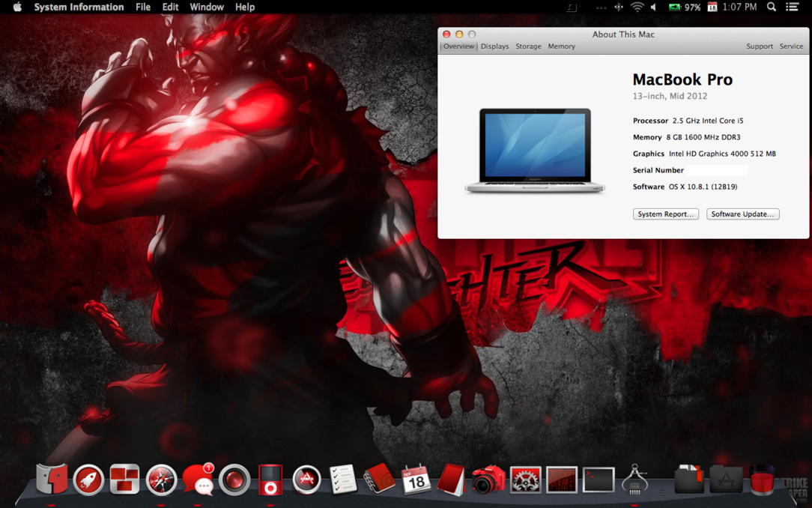This screenshot has height=508, width=812.
Task: Open the Applications folder stack in dock
Action: 726,479
